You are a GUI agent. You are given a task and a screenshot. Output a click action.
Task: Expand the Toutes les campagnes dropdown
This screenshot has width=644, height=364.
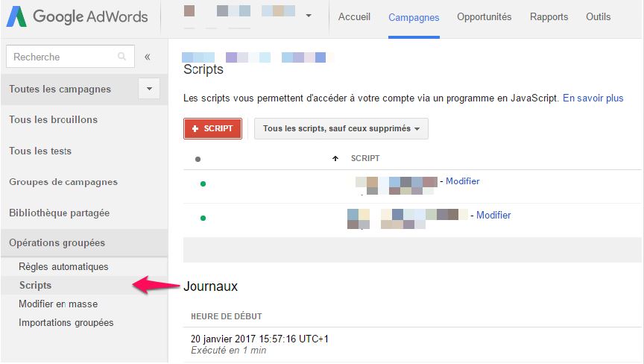149,89
